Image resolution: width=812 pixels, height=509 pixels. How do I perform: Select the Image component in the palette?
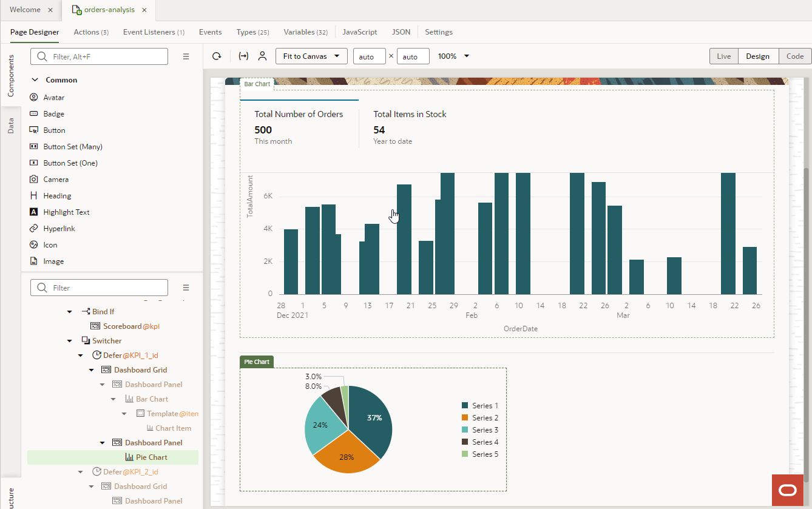pos(53,261)
